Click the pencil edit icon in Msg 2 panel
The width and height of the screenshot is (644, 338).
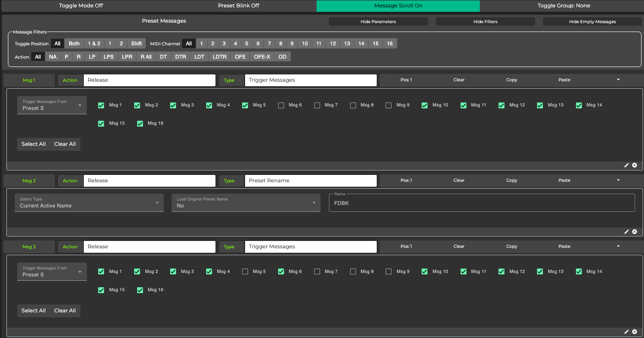(x=627, y=232)
